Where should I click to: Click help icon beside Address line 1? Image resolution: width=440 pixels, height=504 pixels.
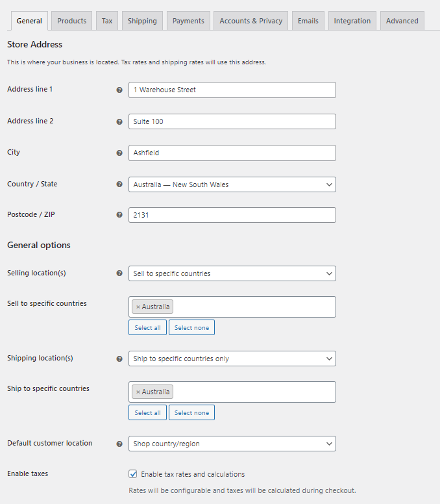(119, 90)
